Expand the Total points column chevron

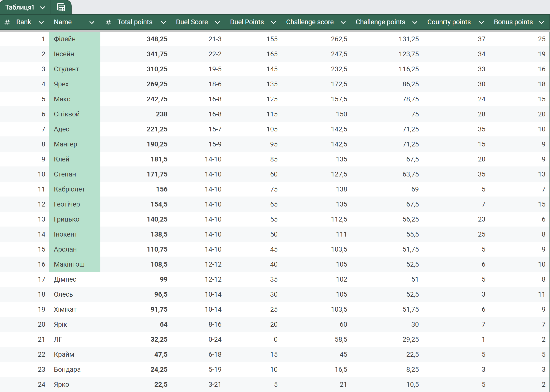coord(163,22)
